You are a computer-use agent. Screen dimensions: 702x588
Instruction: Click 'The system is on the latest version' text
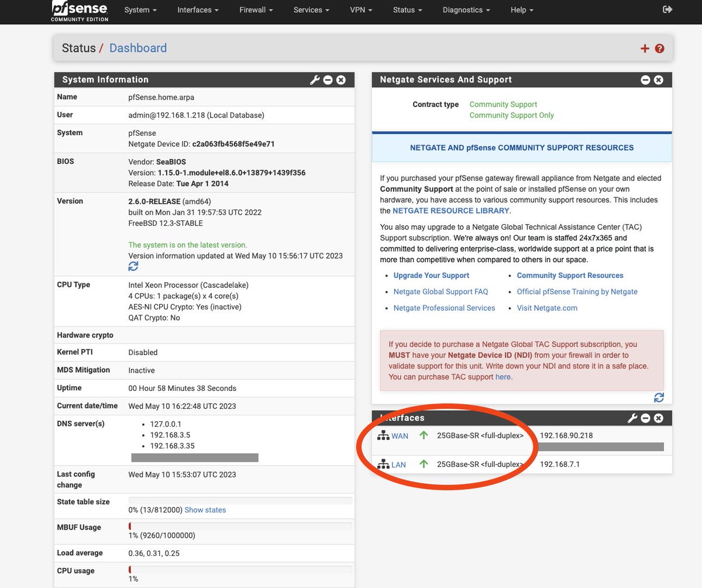188,245
